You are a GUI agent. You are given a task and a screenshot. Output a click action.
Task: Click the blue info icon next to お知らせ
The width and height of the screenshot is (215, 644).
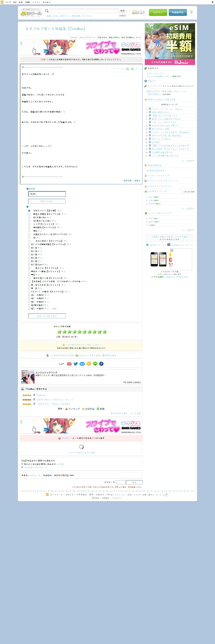tap(146, 81)
